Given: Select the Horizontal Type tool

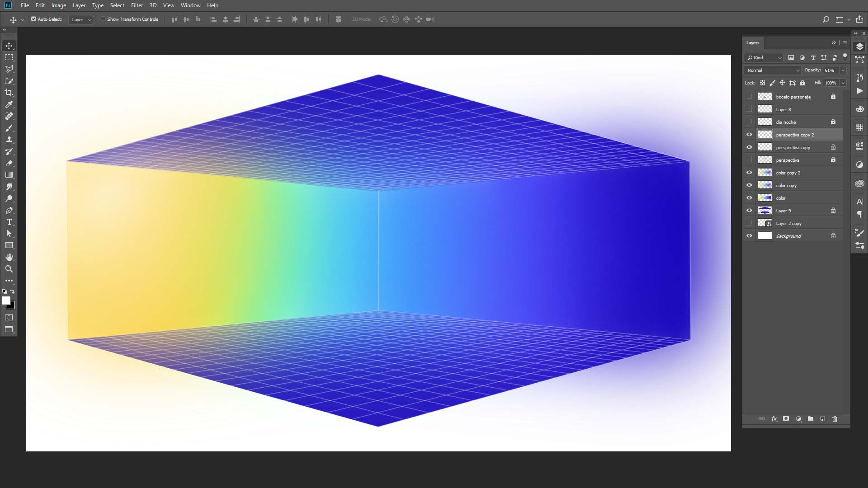Looking at the screenshot, I should pos(9,222).
